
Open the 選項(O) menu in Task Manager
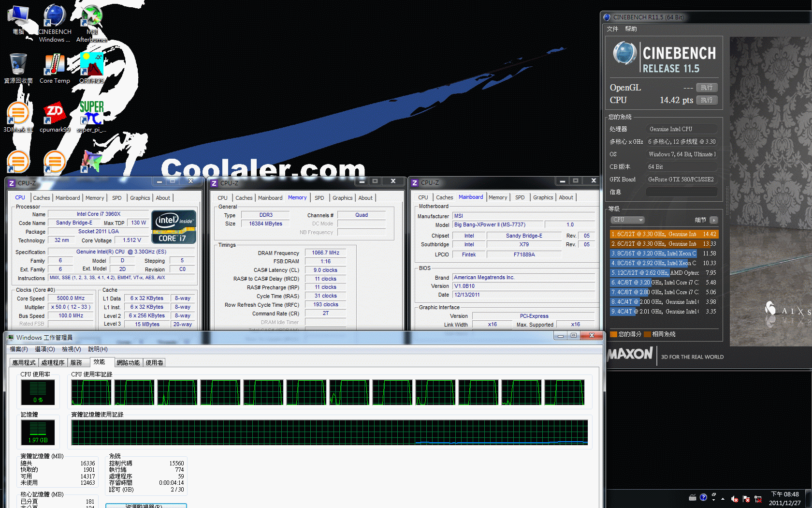point(45,349)
